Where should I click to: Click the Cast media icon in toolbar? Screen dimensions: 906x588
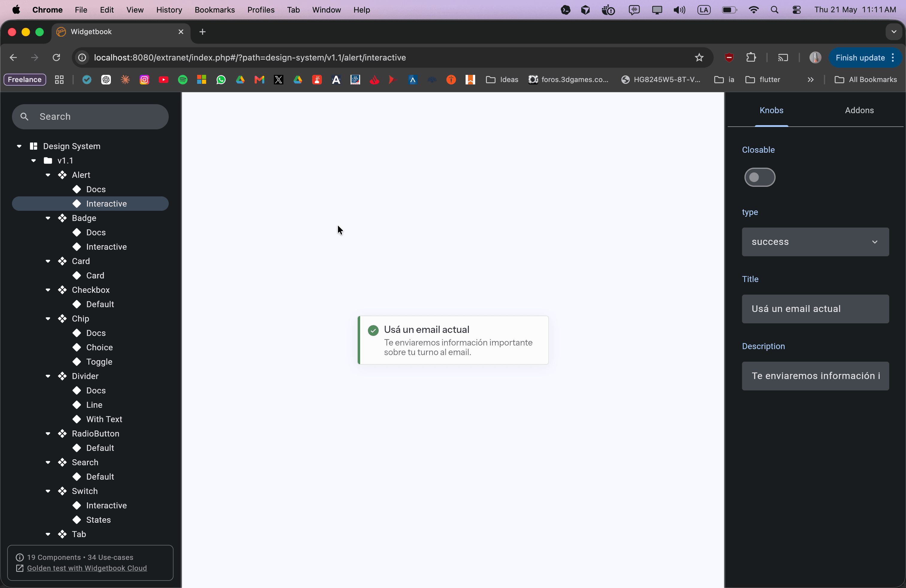point(783,57)
